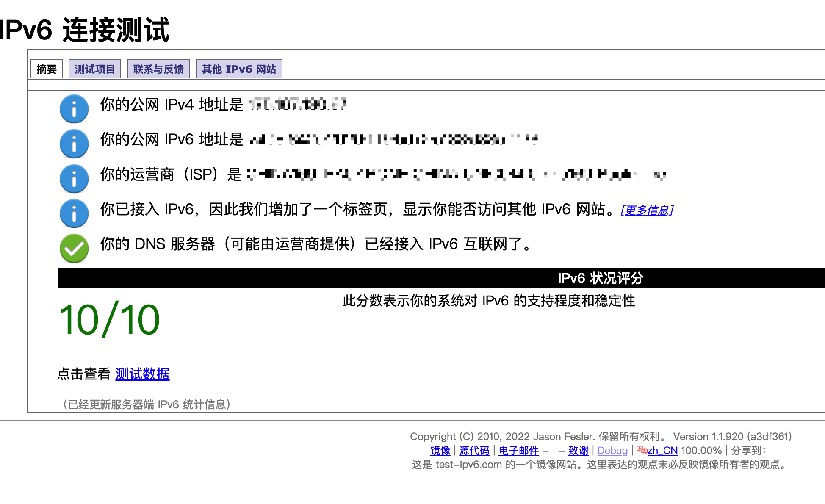Image resolution: width=825 pixels, height=504 pixels.
Task: Click the 10/10 score text
Action: pyautogui.click(x=110, y=320)
